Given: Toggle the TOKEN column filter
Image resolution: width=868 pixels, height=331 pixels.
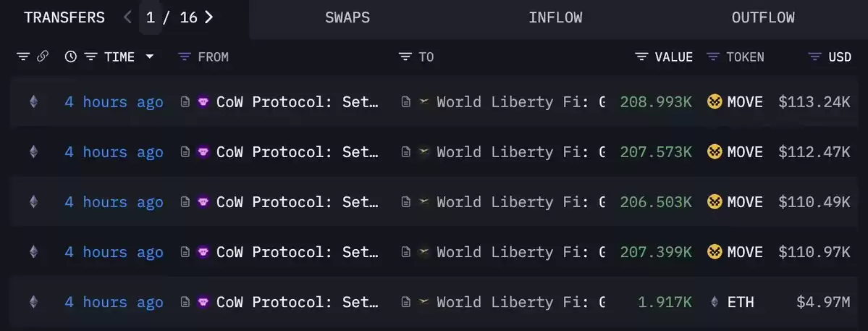Looking at the screenshot, I should click(713, 56).
